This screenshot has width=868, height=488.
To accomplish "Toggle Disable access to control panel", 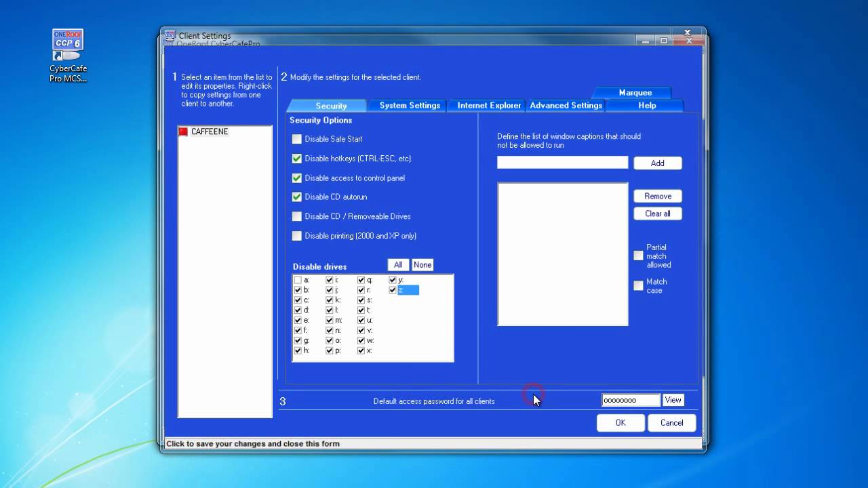I will [297, 178].
